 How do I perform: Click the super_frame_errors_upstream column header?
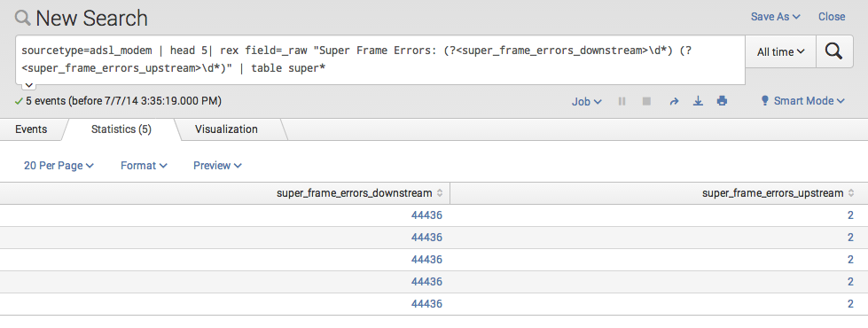(659, 193)
